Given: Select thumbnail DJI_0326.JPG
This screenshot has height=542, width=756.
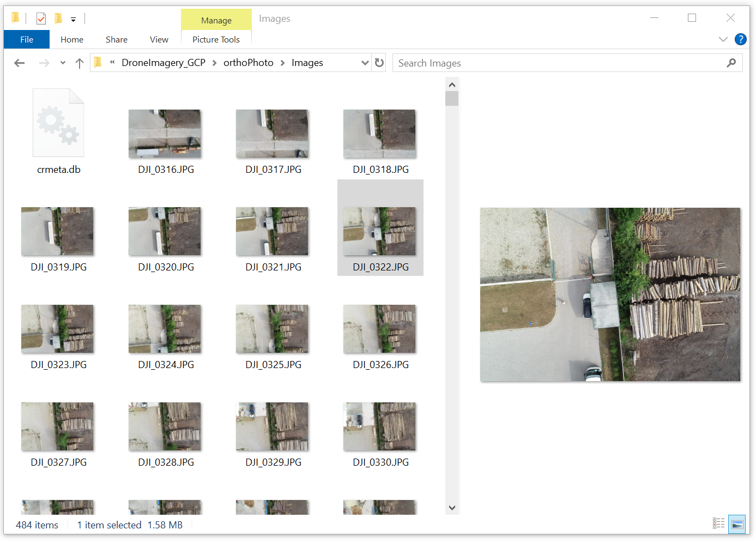Looking at the screenshot, I should (x=379, y=329).
